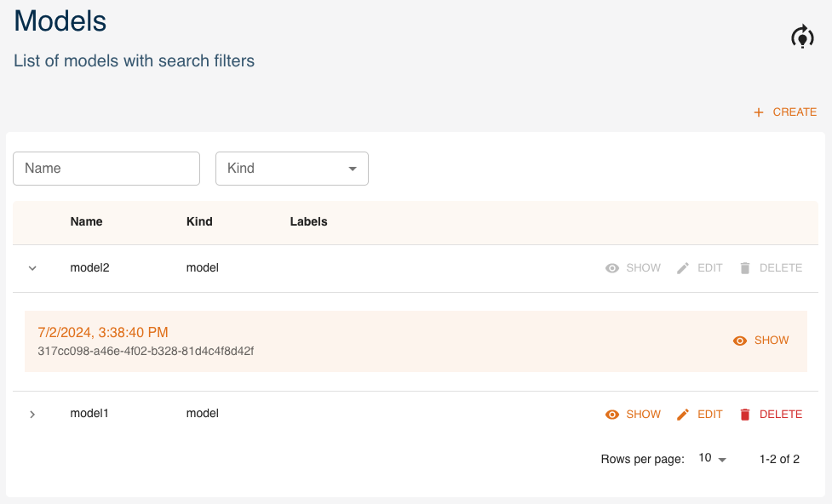832x504 pixels.
Task: Click the plus icon beside CREATE
Action: pos(759,112)
